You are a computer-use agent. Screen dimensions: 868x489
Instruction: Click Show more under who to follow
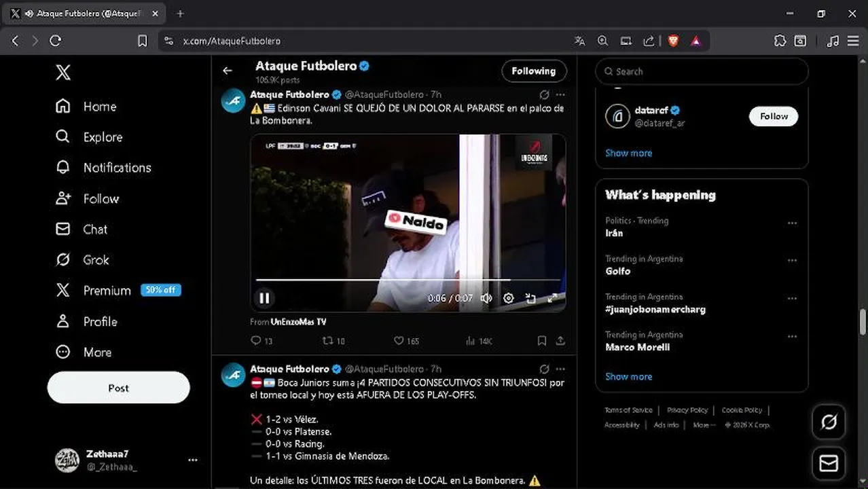coord(628,153)
